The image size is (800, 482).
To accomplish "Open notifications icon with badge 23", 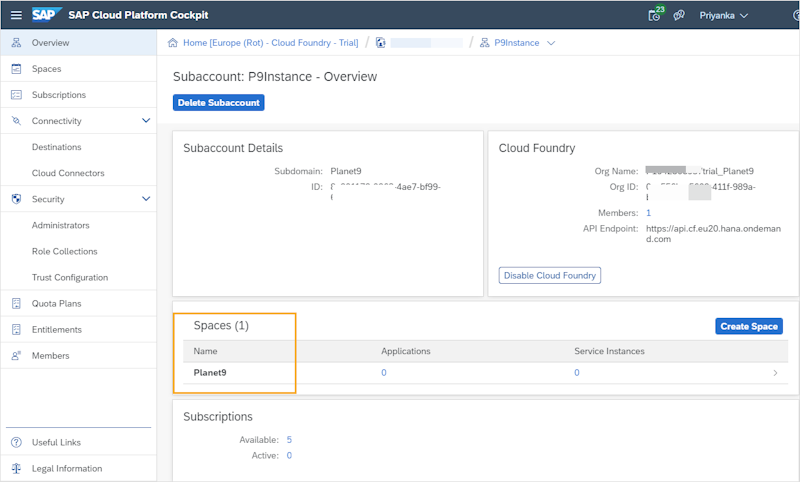I will (655, 14).
